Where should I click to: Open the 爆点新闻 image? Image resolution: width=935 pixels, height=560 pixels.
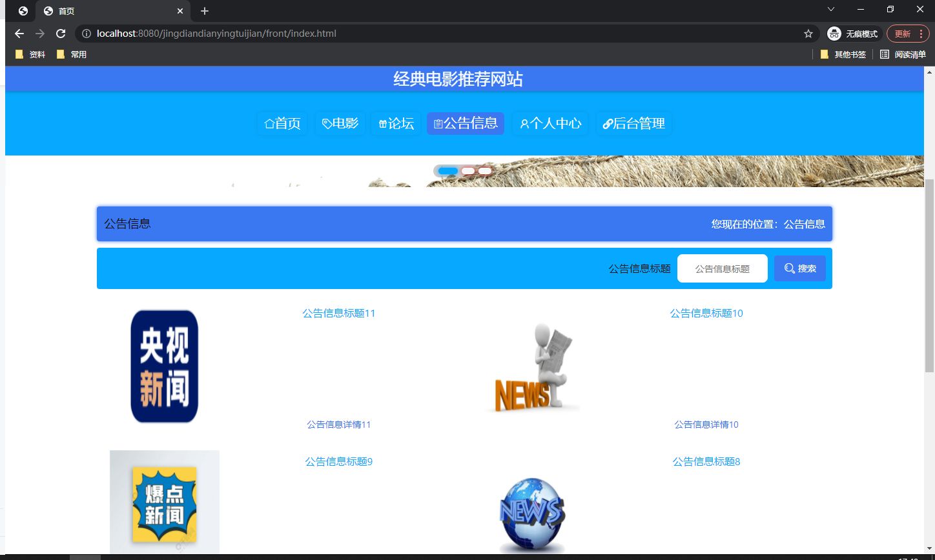(x=164, y=503)
